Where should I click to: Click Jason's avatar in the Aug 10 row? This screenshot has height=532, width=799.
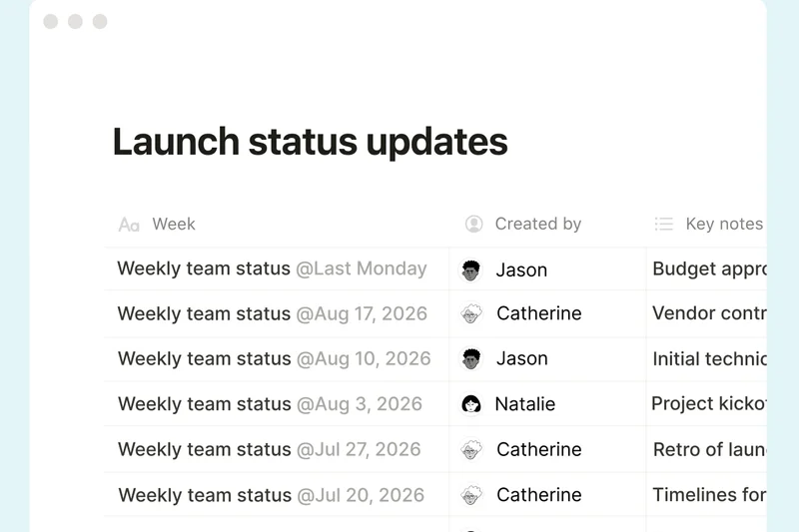tap(471, 359)
